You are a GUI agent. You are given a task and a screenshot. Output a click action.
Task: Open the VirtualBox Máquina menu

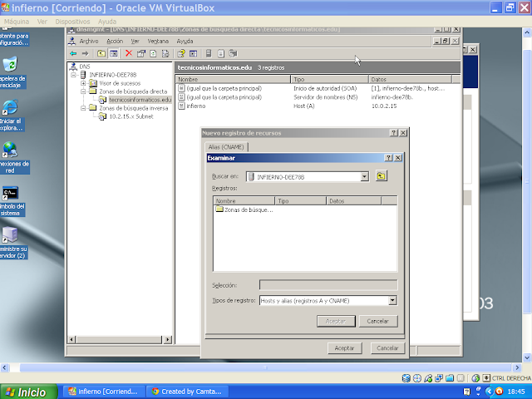17,22
